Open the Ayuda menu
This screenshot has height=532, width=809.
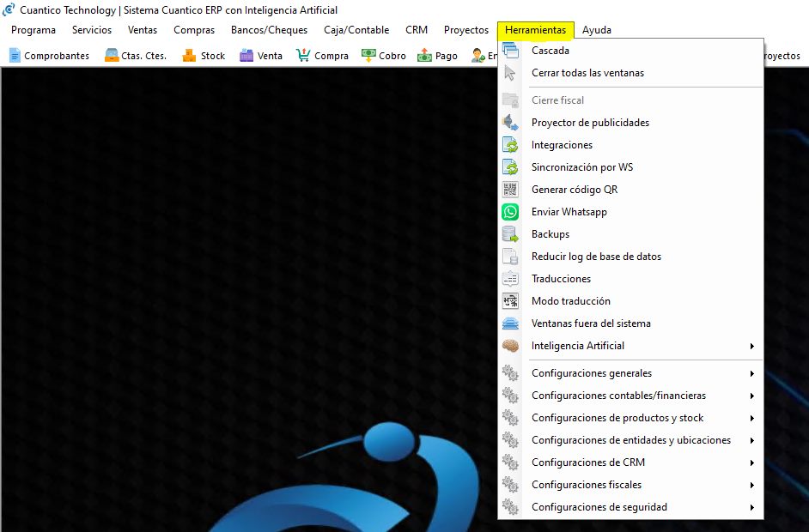click(x=597, y=30)
